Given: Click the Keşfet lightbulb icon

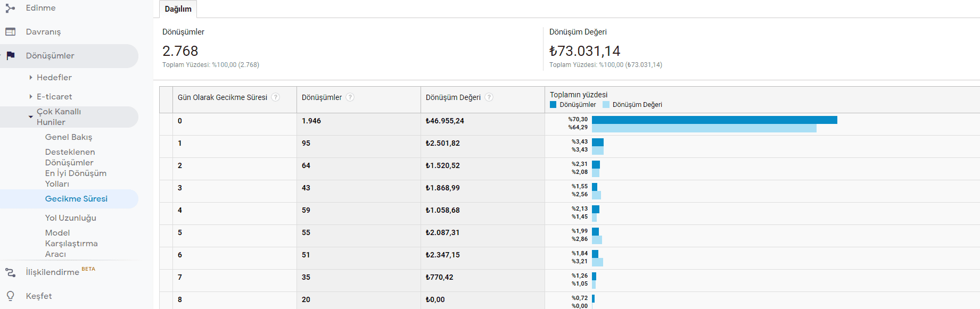Looking at the screenshot, I should click(x=10, y=296).
